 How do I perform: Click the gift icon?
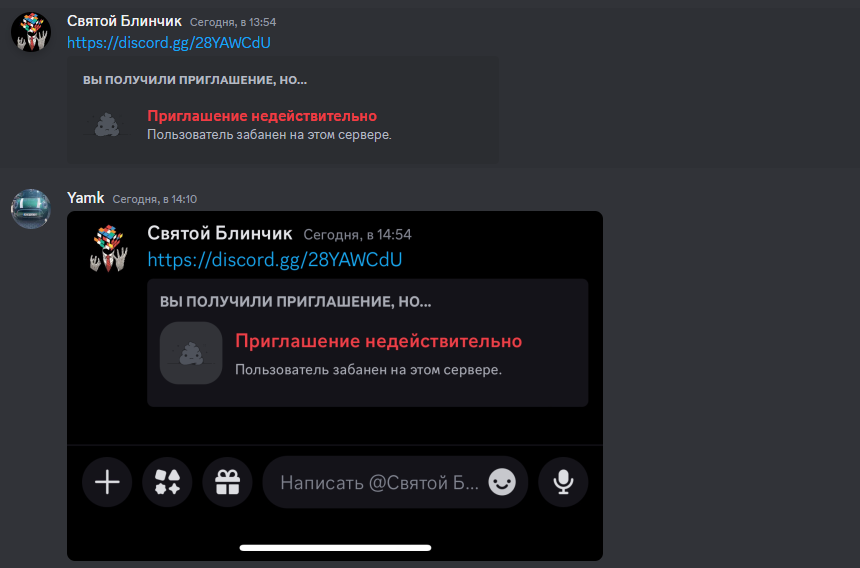tap(227, 482)
